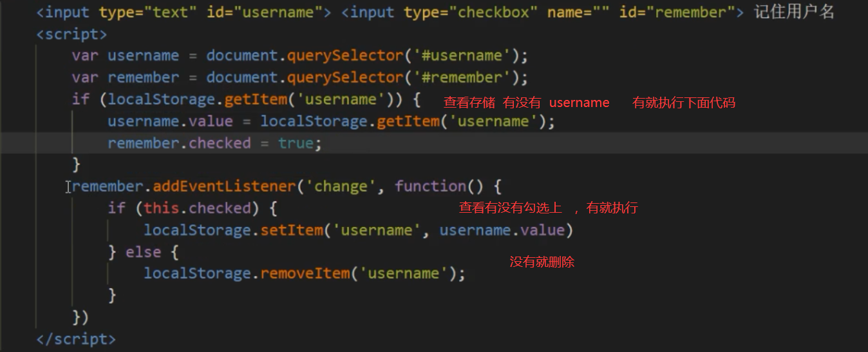This screenshot has width=868, height=352.
Task: Click the 记住用户名 label text
Action: coord(794,12)
